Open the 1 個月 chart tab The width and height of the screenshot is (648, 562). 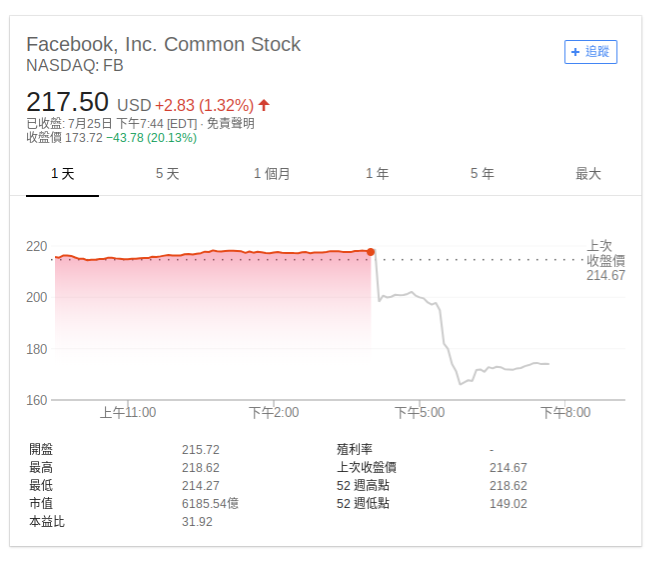[x=272, y=174]
